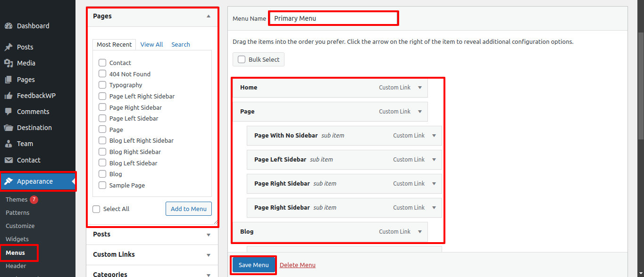Viewport: 644px width, 277px height.
Task: Click the FeedbackWP thumbs-up icon
Action: pyautogui.click(x=8, y=96)
